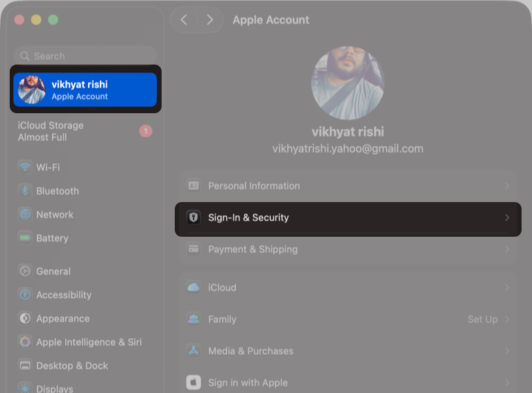Open Appearance settings label

[62, 319]
